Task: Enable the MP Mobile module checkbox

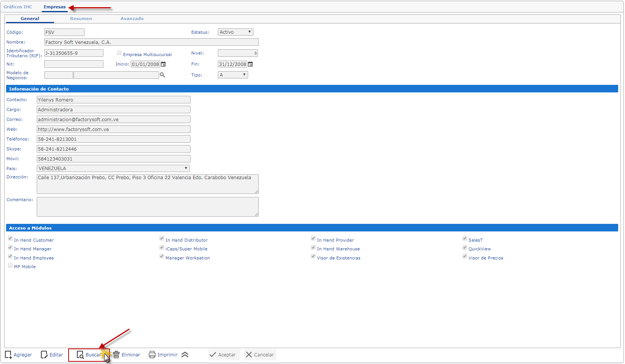Action: pos(10,266)
